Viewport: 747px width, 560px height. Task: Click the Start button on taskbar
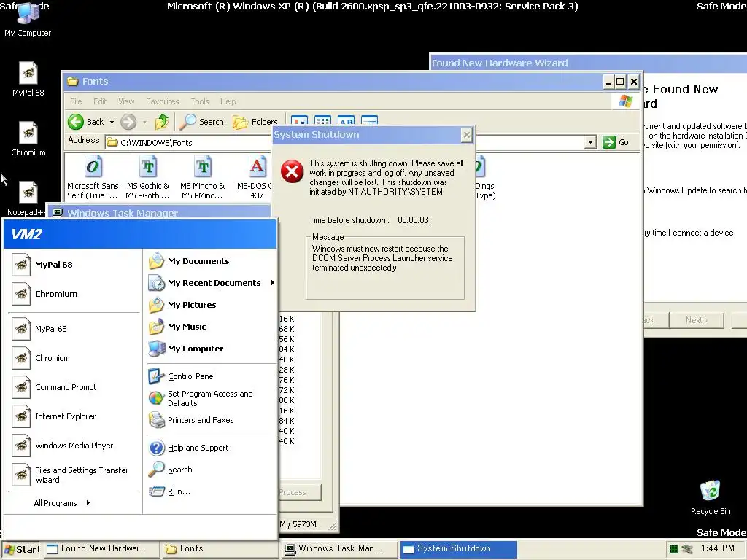21,549
